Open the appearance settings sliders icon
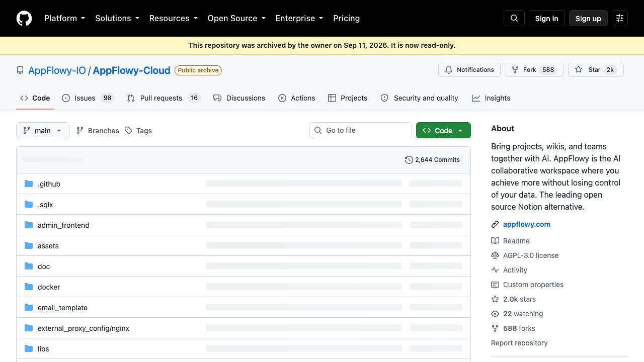Image resolution: width=644 pixels, height=362 pixels. (x=620, y=18)
